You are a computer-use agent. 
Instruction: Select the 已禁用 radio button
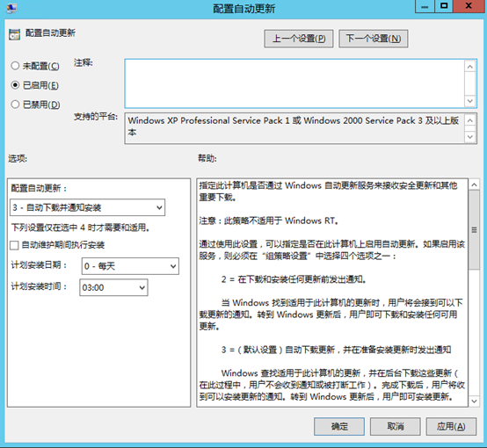click(x=15, y=105)
